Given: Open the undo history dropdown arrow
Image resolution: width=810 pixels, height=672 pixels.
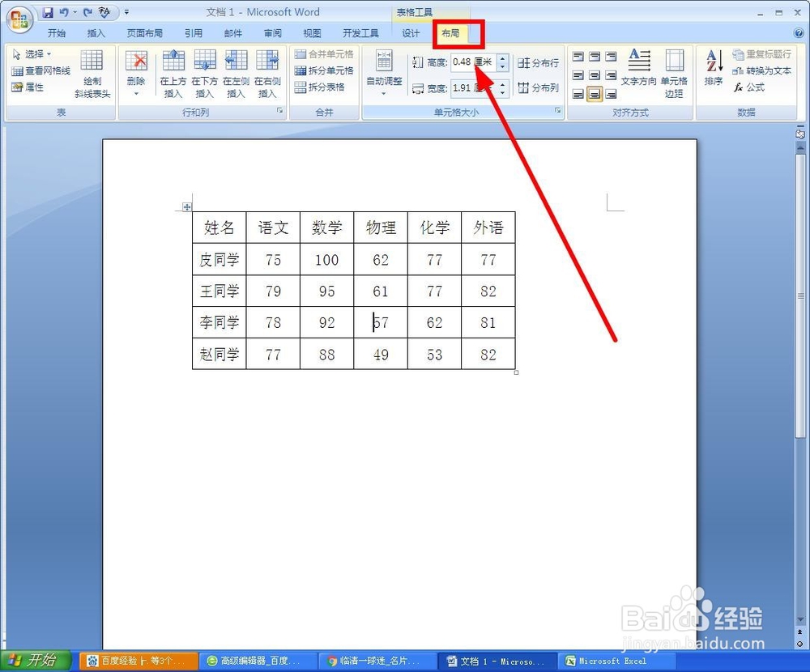Looking at the screenshot, I should click(x=75, y=12).
